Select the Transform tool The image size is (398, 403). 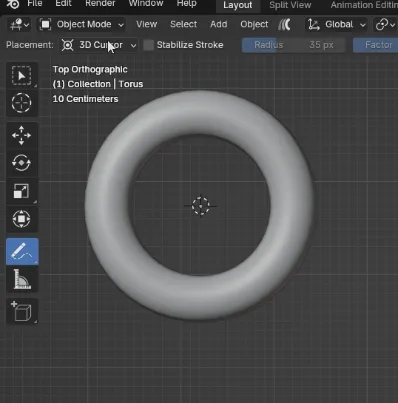[x=22, y=219]
